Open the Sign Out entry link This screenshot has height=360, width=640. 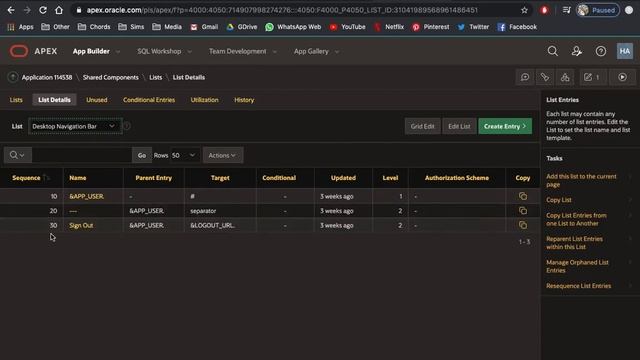pyautogui.click(x=81, y=225)
